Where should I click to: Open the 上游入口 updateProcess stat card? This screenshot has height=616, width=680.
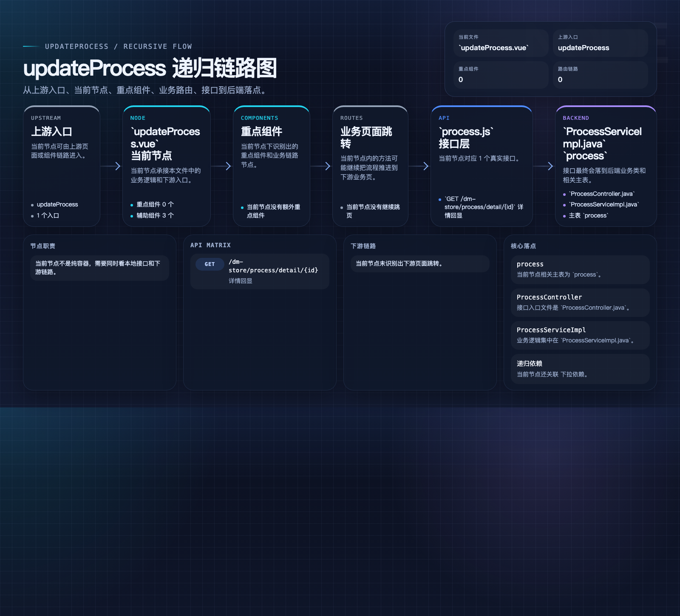(600, 43)
